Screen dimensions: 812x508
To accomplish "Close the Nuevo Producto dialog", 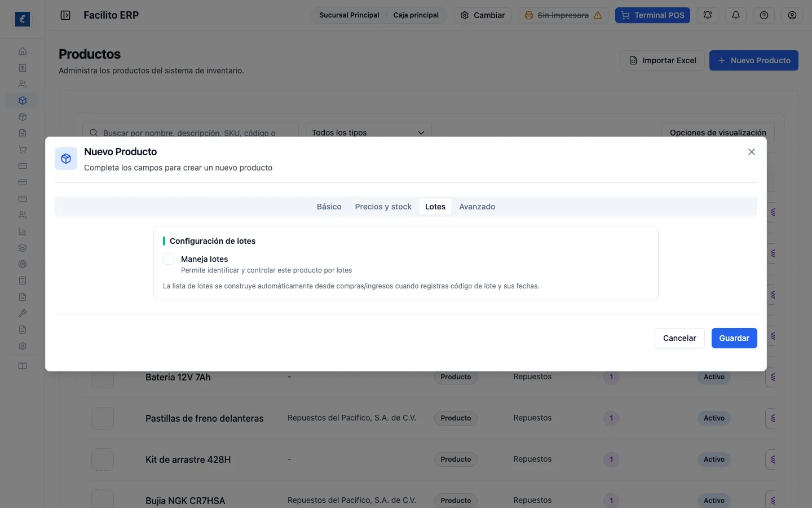I will [752, 152].
